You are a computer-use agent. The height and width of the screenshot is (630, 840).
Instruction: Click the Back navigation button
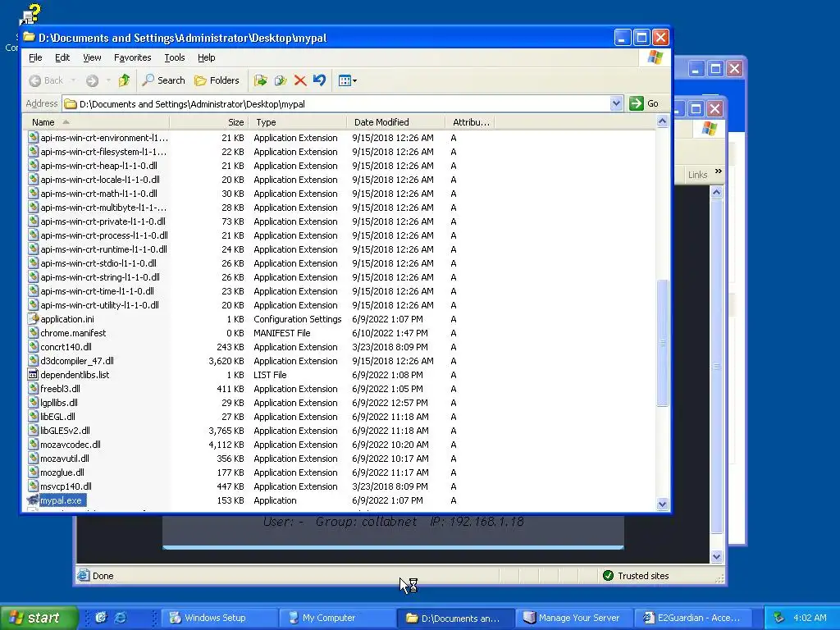(46, 80)
